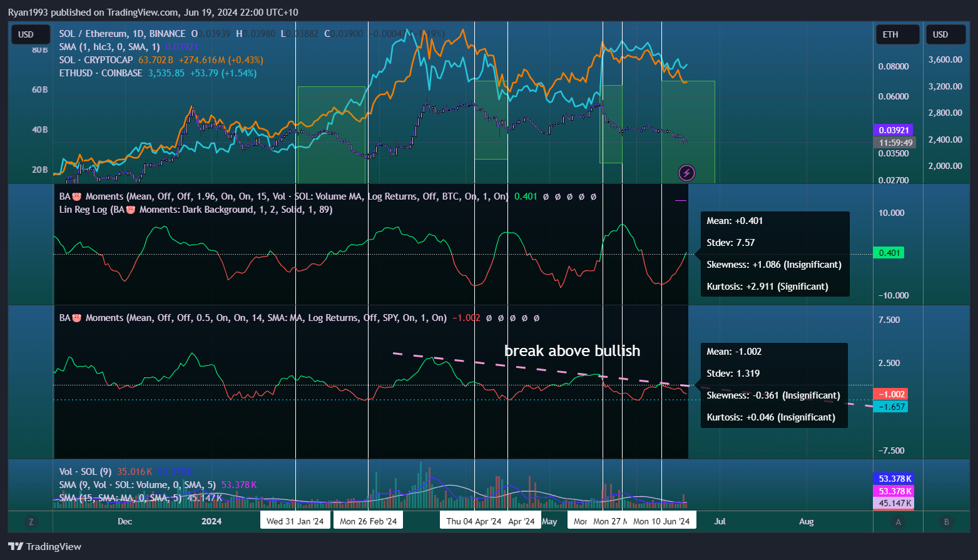Open the ETH currency selector on price scale
The image size is (978, 560).
tap(898, 34)
